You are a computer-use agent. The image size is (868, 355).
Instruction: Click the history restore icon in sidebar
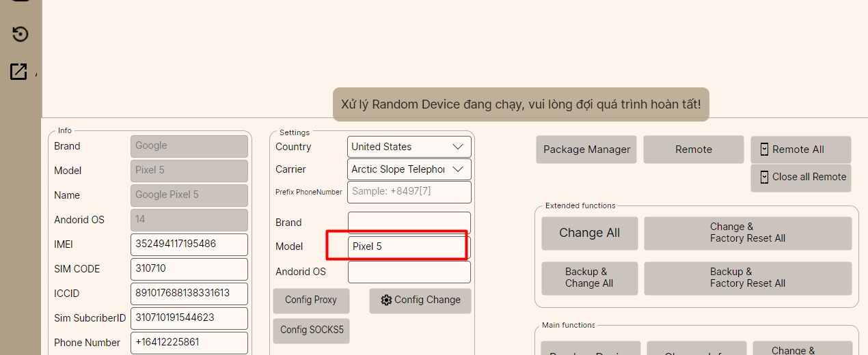coord(21,34)
